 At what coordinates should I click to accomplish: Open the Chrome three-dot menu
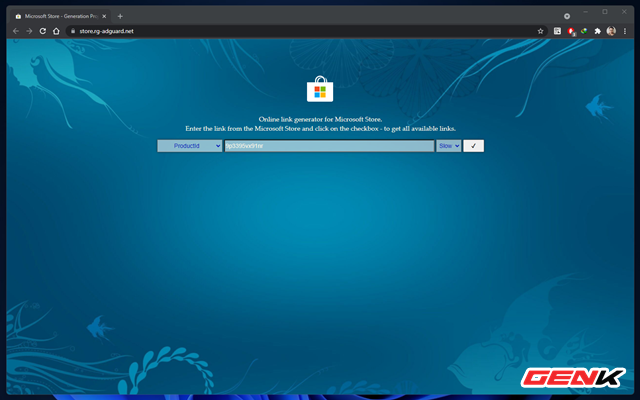(624, 31)
